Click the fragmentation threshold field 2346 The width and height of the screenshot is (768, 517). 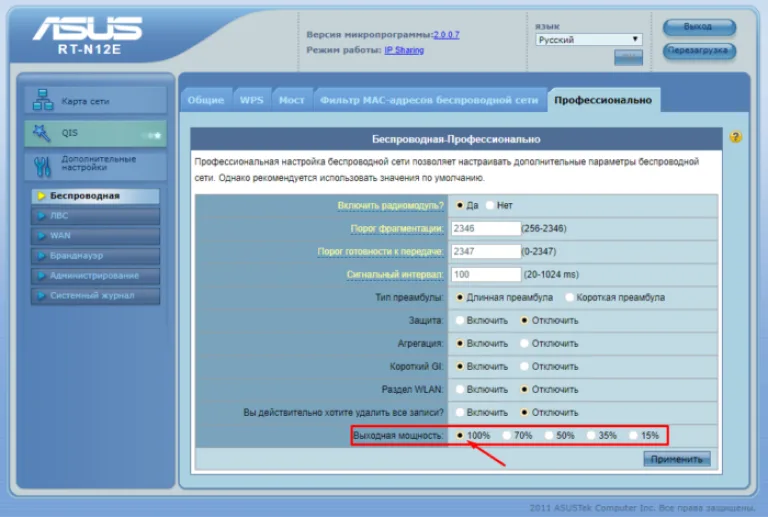click(486, 229)
